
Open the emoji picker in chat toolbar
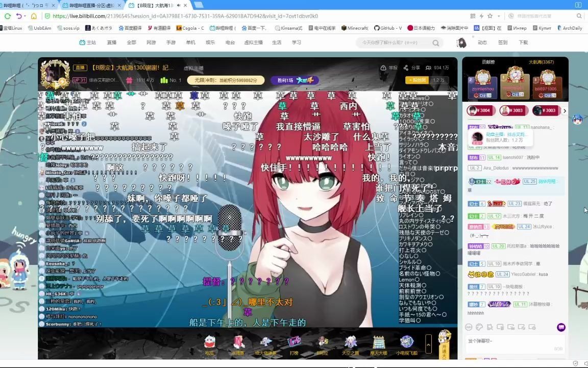tap(469, 327)
